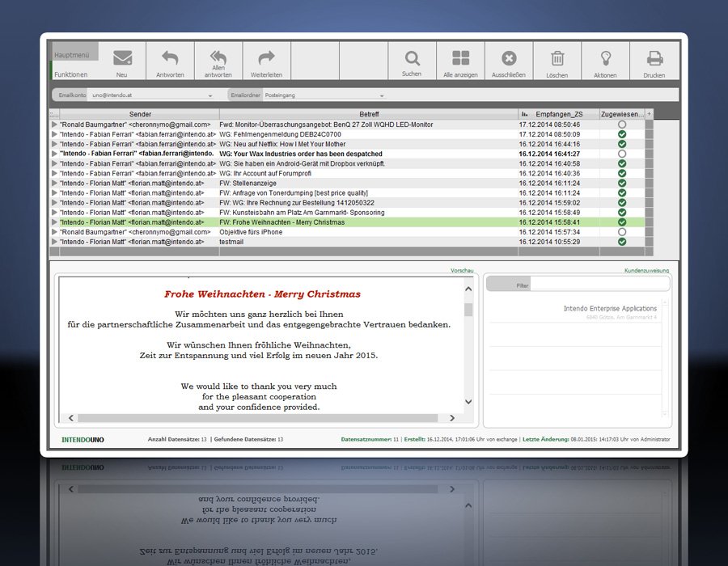Click the Anzahl Datensätze status entry
Viewport: 728px width, 566px height.
point(177,439)
